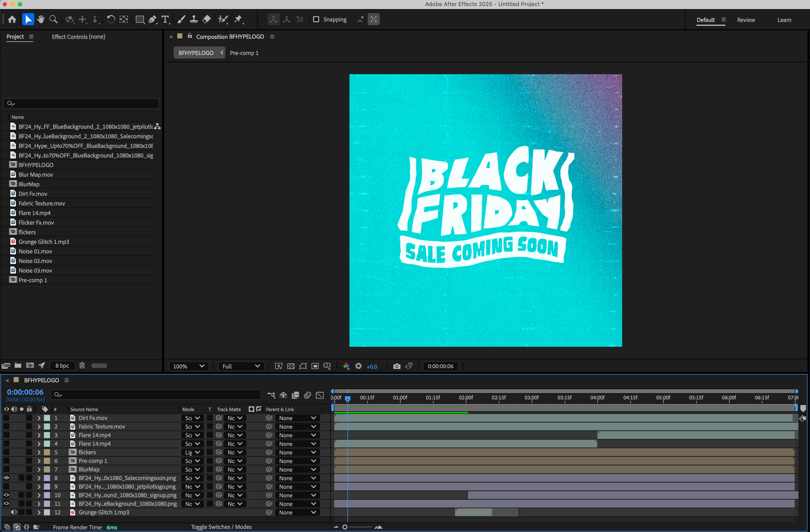Enable the Snapping checkbox

coord(316,19)
